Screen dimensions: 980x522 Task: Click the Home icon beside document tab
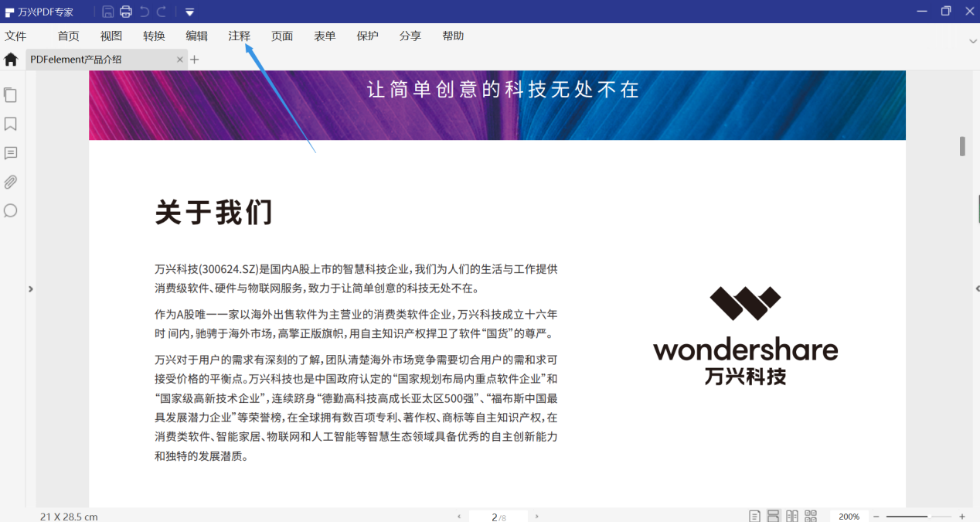coord(11,60)
